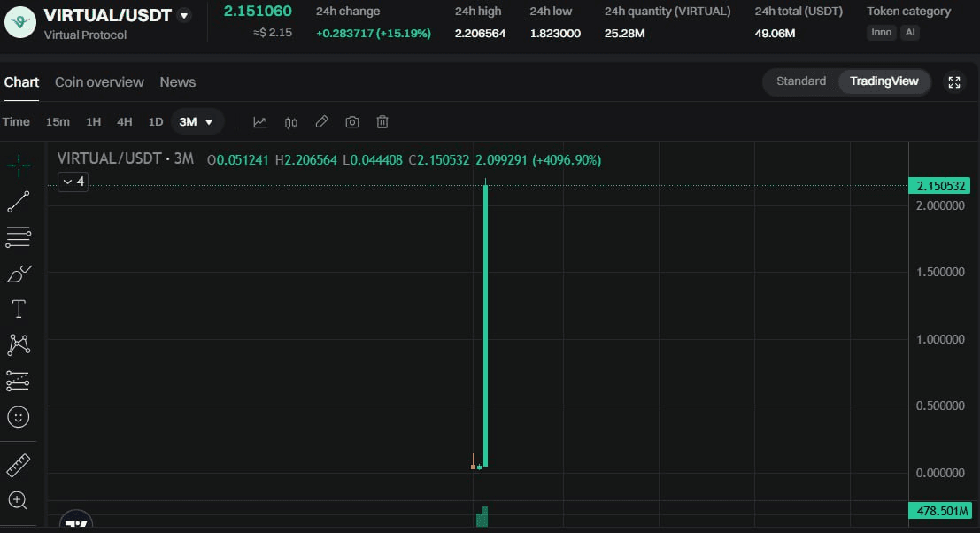
Task: Take a chart snapshot with camera icon
Action: point(351,122)
